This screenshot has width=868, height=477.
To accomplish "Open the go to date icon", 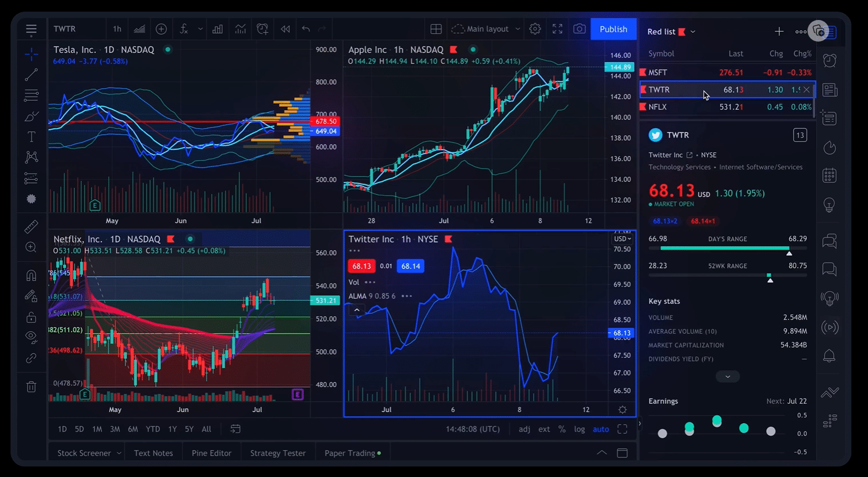I will click(x=236, y=429).
